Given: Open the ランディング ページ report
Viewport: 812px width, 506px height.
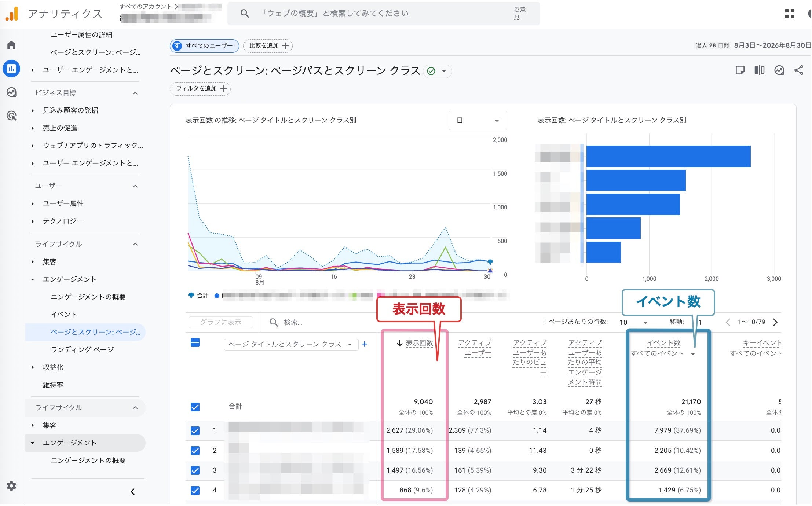Looking at the screenshot, I should point(82,350).
